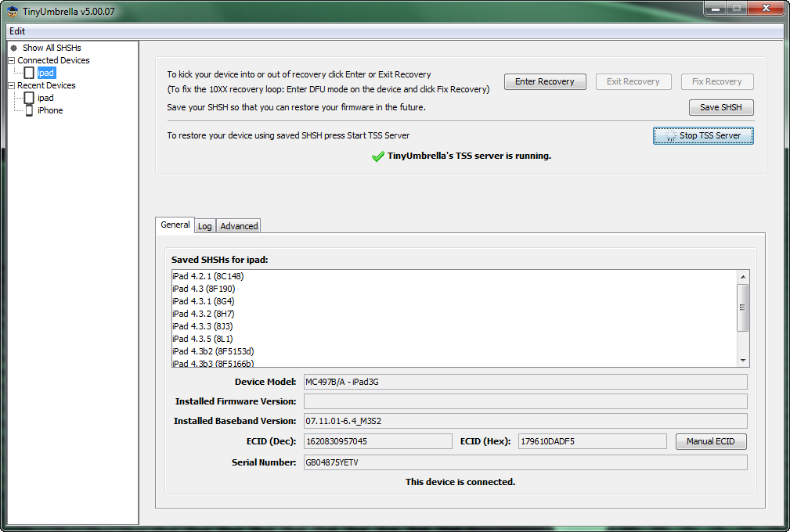Open the Advanced tab

click(x=239, y=226)
